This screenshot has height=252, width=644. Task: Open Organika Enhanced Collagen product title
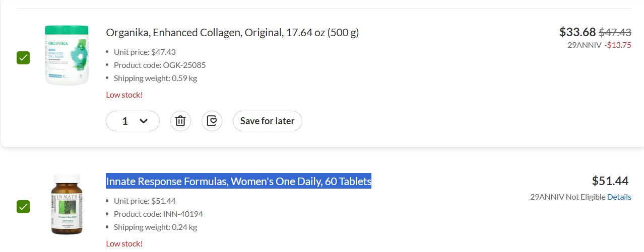(x=232, y=33)
